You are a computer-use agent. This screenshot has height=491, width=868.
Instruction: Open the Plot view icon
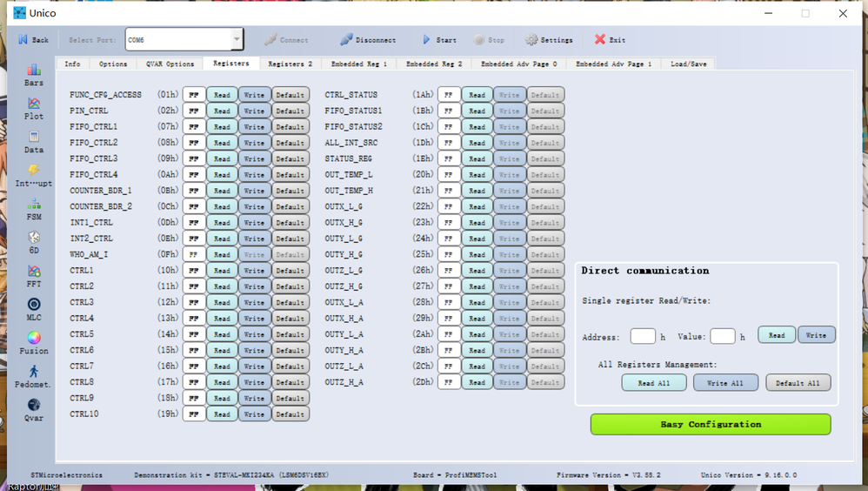click(x=34, y=104)
